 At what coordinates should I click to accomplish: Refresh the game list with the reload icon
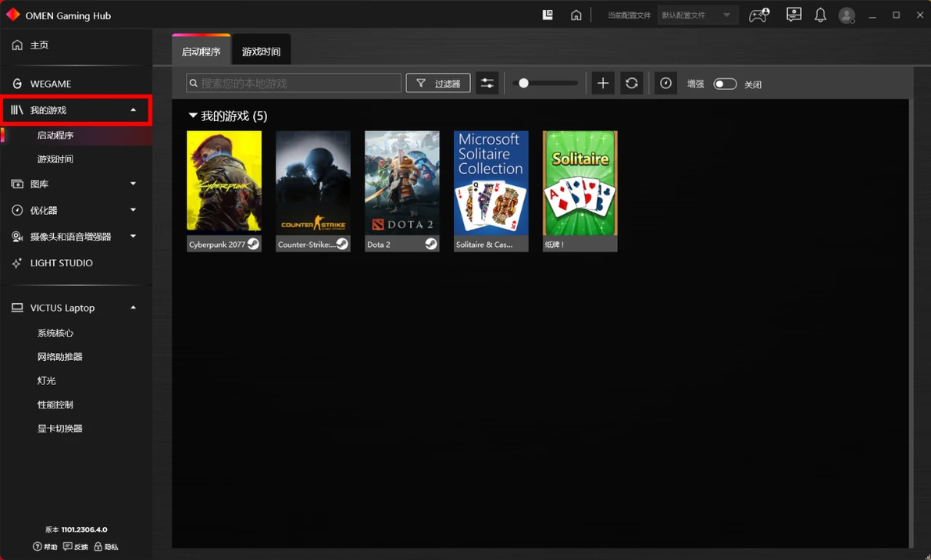(632, 84)
